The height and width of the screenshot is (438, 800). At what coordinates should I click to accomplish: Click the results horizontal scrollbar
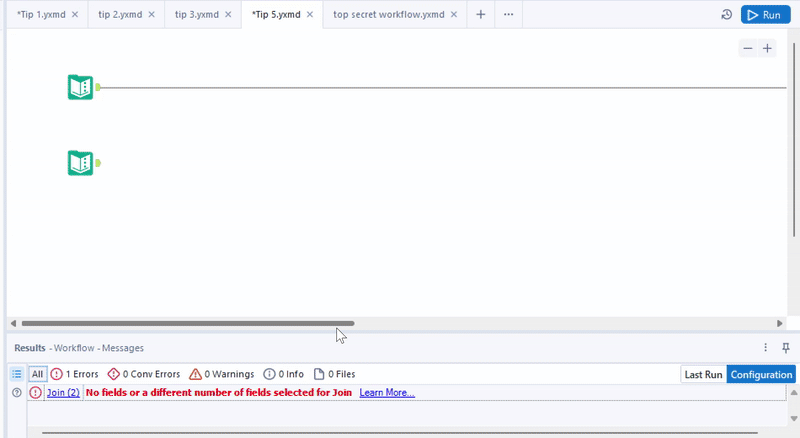pos(400,433)
